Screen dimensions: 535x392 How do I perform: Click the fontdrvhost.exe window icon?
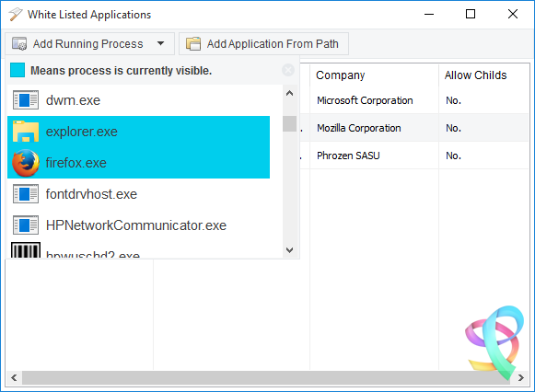[x=26, y=194]
